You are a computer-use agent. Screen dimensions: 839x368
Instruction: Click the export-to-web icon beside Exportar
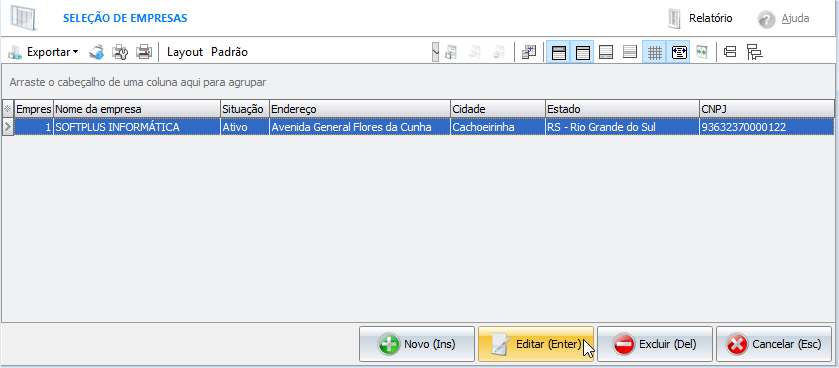[97, 52]
